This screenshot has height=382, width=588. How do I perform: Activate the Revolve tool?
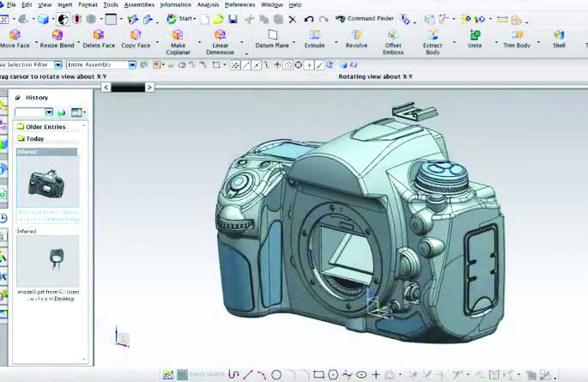pyautogui.click(x=356, y=39)
